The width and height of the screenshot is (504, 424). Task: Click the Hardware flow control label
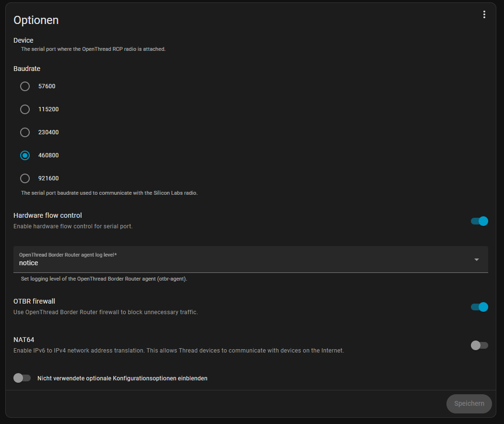tap(47, 215)
